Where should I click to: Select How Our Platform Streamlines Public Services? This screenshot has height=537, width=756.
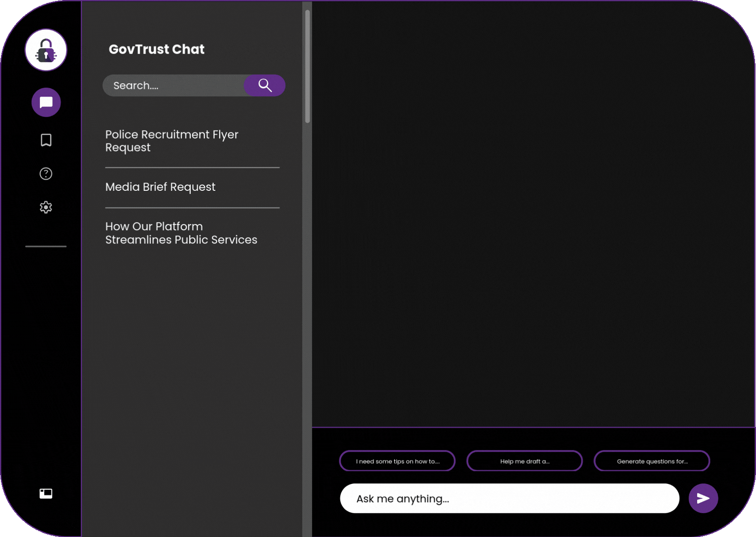pyautogui.click(x=181, y=233)
